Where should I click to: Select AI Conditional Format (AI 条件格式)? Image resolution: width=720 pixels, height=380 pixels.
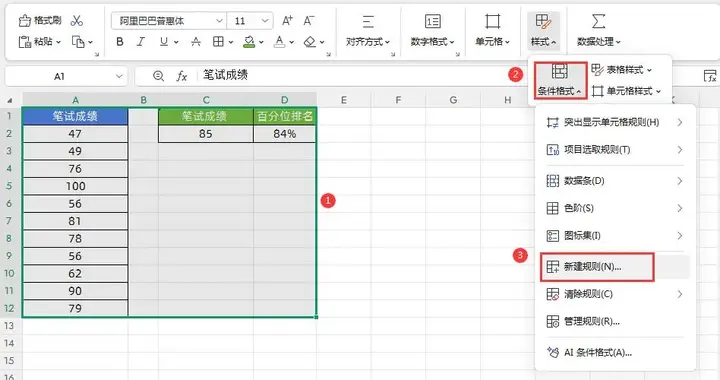click(x=614, y=352)
